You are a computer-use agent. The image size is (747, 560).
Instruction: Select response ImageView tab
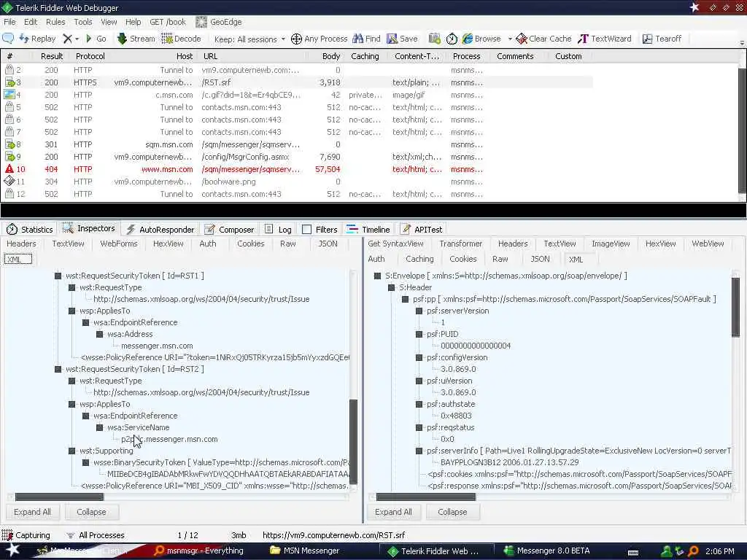pos(611,244)
